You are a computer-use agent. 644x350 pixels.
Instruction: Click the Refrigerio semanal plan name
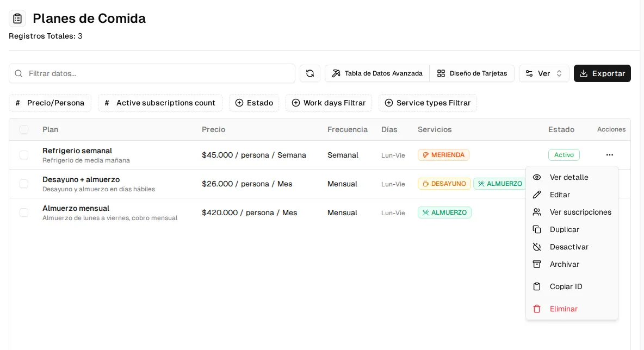(77, 151)
